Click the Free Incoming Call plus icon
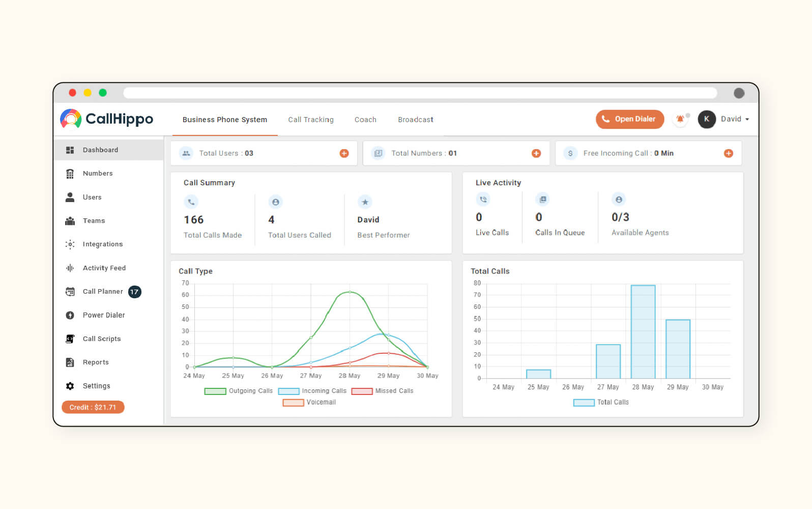Image resolution: width=812 pixels, height=509 pixels. 729,153
